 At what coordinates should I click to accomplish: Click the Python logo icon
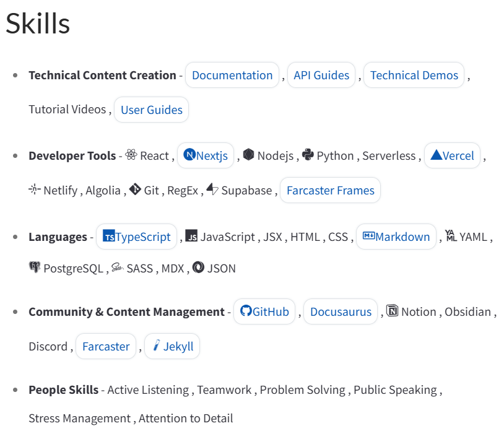[308, 155]
